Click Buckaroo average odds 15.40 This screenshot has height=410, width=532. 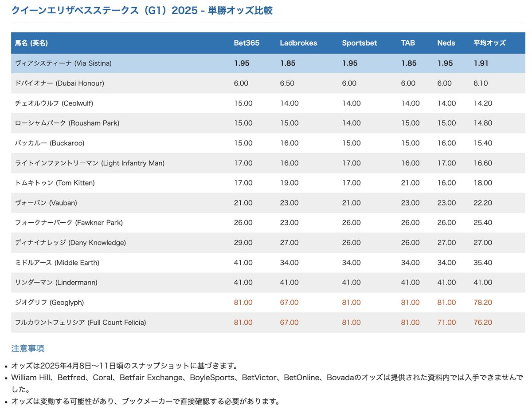pyautogui.click(x=483, y=143)
